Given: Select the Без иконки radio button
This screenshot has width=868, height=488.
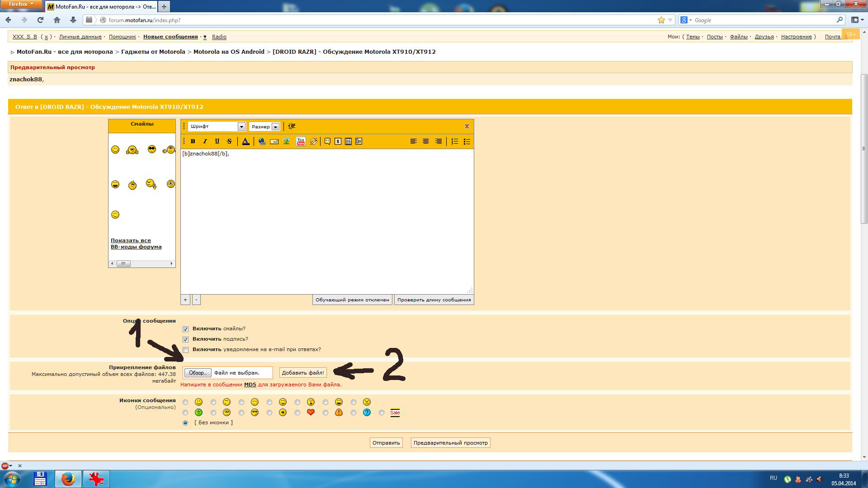Looking at the screenshot, I should [185, 423].
